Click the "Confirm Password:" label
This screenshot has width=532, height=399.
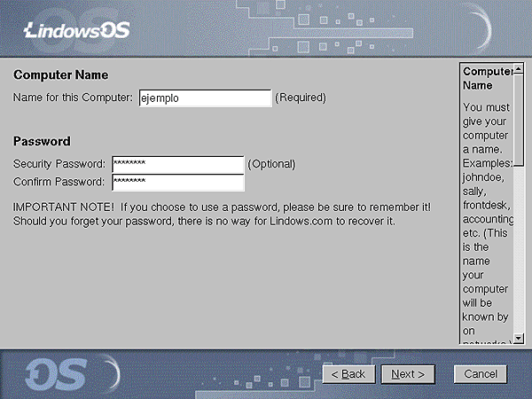tap(59, 182)
